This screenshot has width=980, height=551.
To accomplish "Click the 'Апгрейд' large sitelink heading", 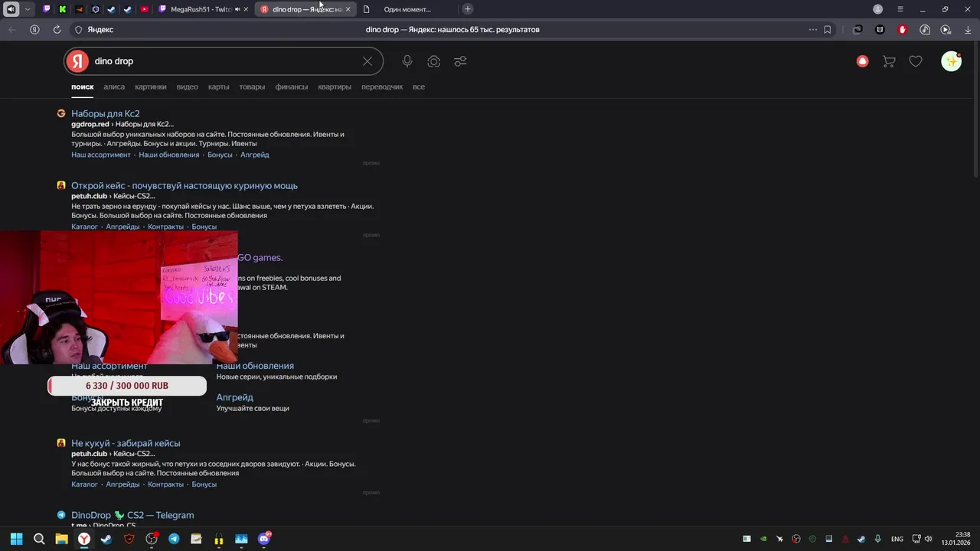I will point(234,397).
